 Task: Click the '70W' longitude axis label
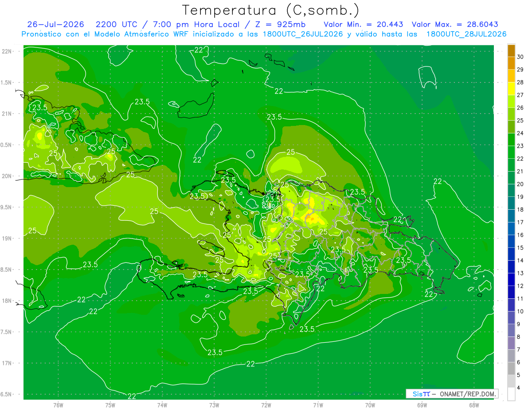[x=370, y=405]
